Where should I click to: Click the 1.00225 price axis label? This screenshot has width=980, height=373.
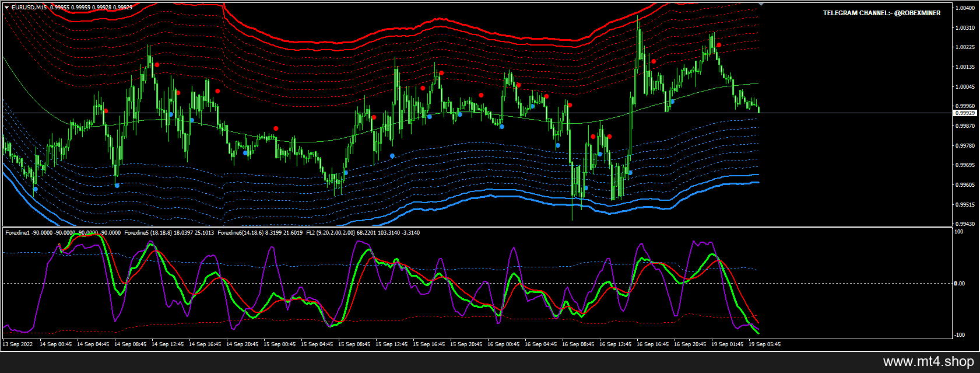(965, 47)
